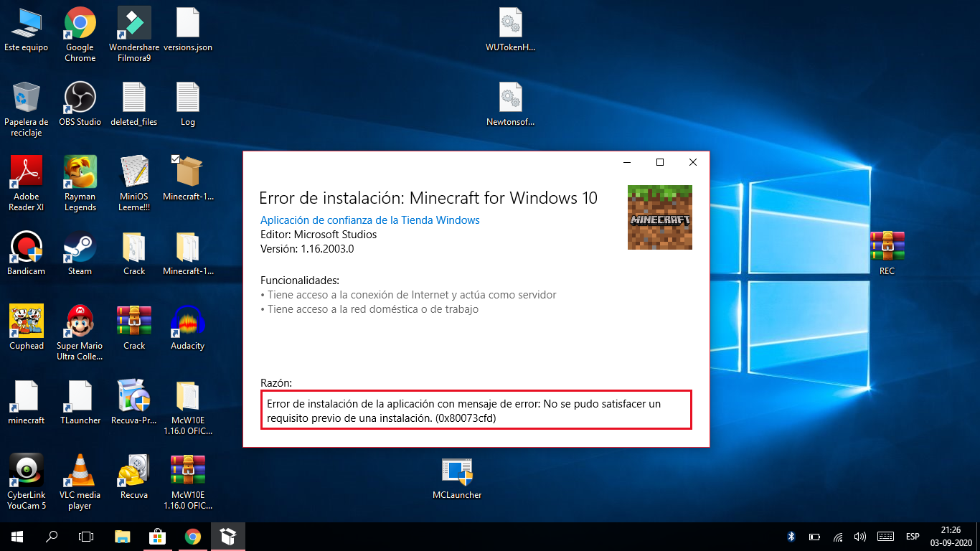980x551 pixels.
Task: Select the Newtonsof... gear file icon
Action: 511,105
